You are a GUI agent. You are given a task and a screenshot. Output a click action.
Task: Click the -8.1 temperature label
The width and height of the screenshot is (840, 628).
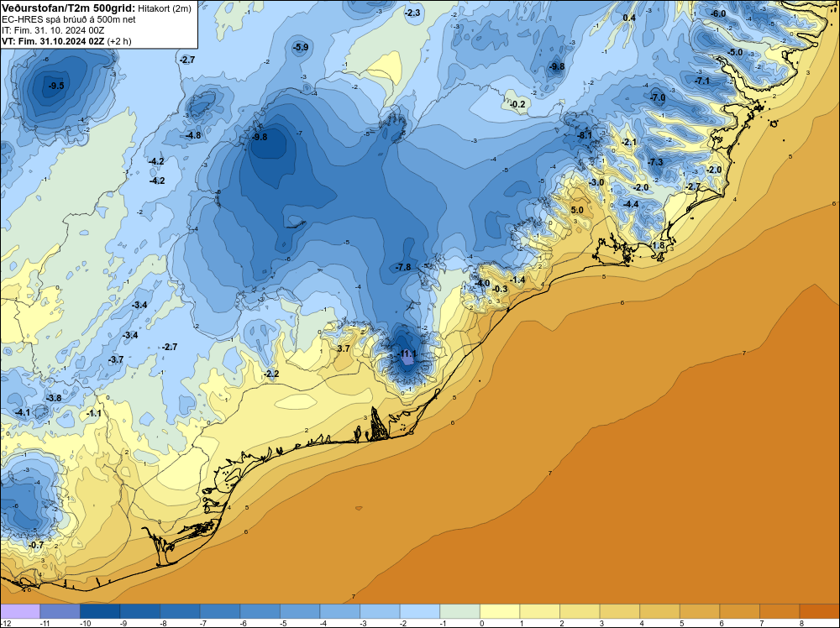(x=585, y=135)
